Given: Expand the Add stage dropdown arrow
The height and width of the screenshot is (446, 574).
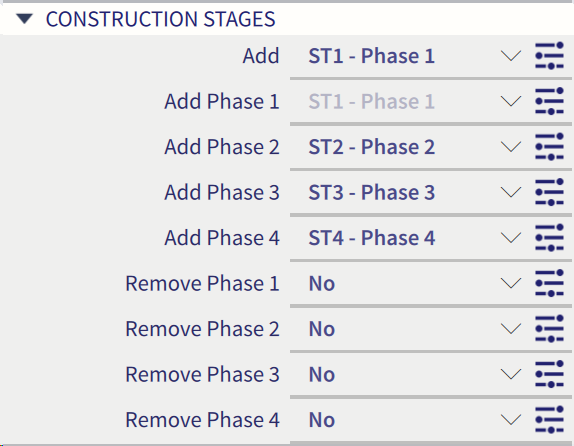Looking at the screenshot, I should tap(511, 56).
